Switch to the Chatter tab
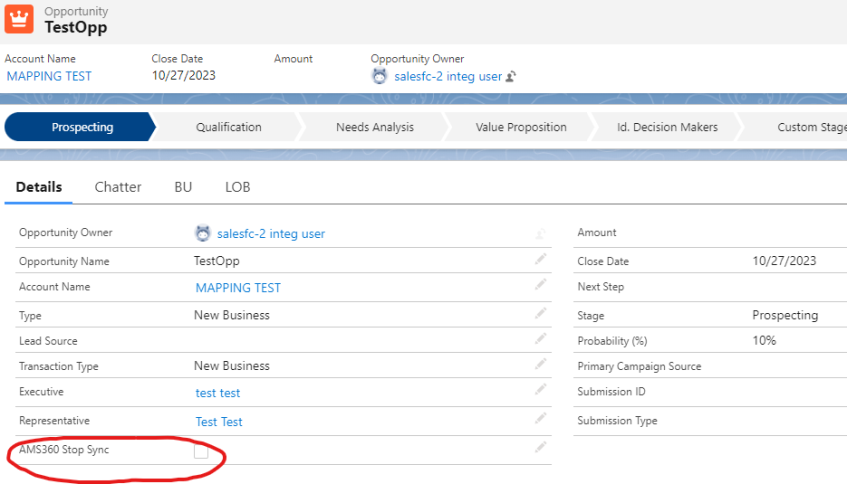847x484 pixels. 118,187
